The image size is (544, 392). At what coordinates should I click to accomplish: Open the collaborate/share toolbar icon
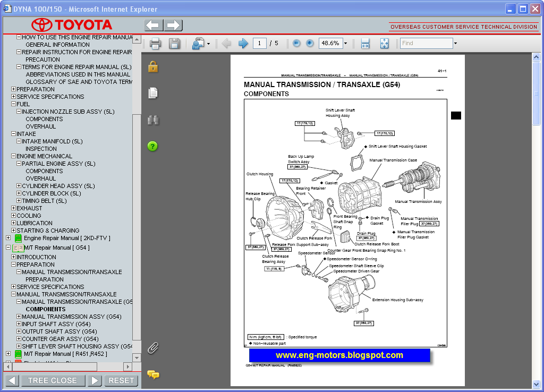coord(198,44)
